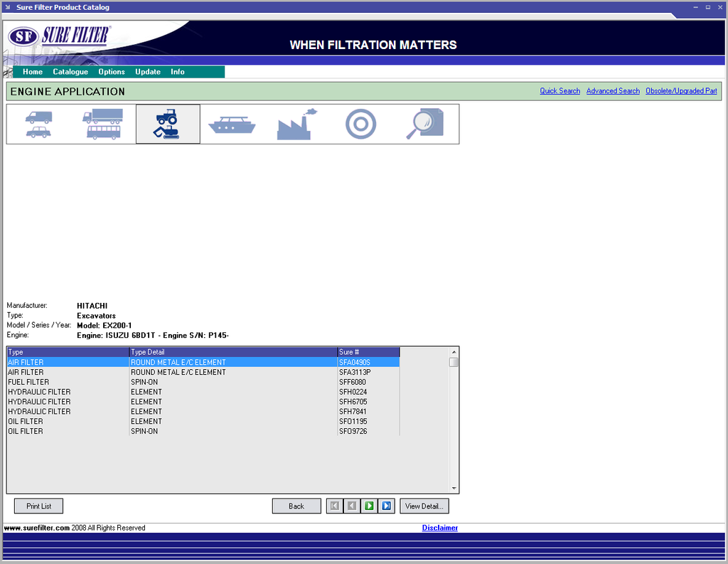Open the Obsolete/Upgraded Part link
Image resolution: width=728 pixels, height=564 pixels.
coord(681,91)
